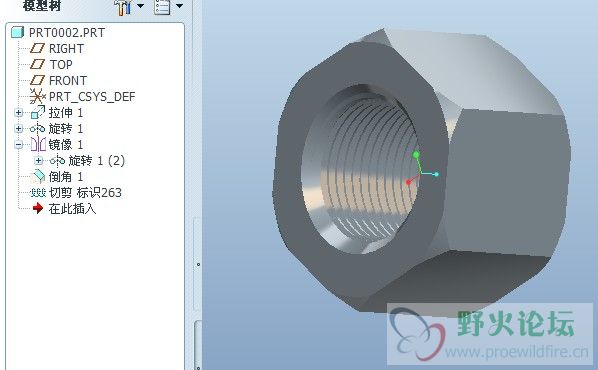Screen dimensions: 598x370
Task: Open dropdown arrow beside the hammer settings icon
Action: 140,6
